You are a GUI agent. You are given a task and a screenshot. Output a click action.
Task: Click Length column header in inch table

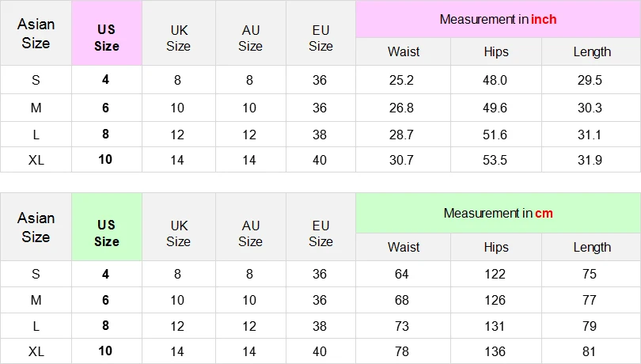(x=591, y=51)
